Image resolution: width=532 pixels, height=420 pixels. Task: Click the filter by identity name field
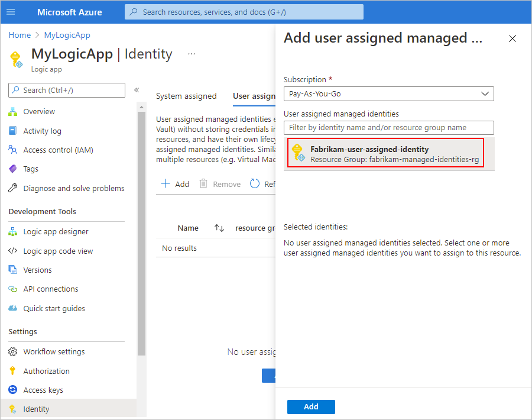point(388,128)
